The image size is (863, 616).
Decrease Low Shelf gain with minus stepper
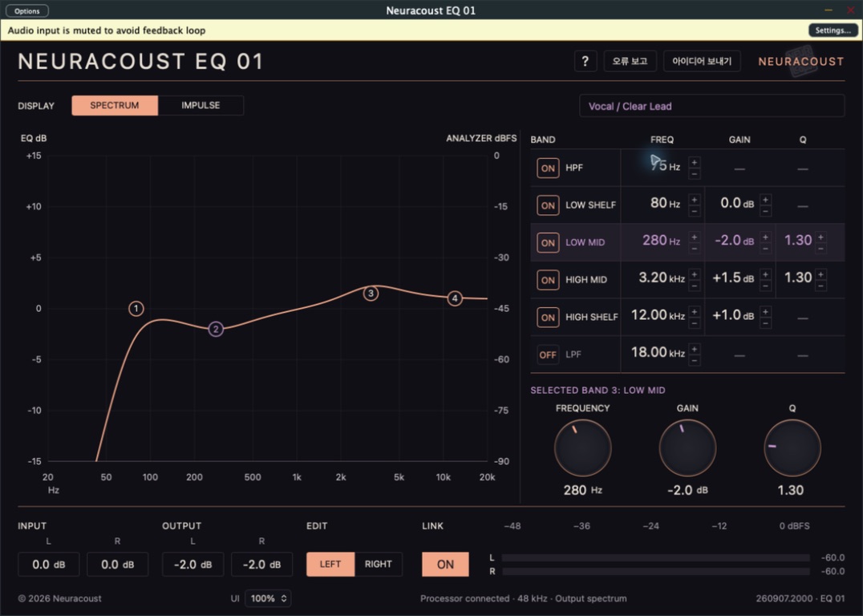click(x=766, y=211)
